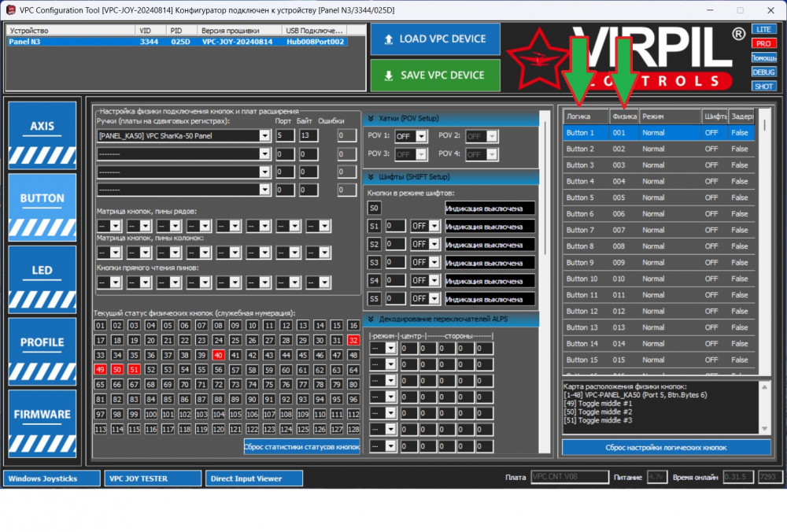The image size is (787, 532).
Task: Open the PANEL_KA50 SharKa-50 Panel dropdown
Action: [x=264, y=135]
